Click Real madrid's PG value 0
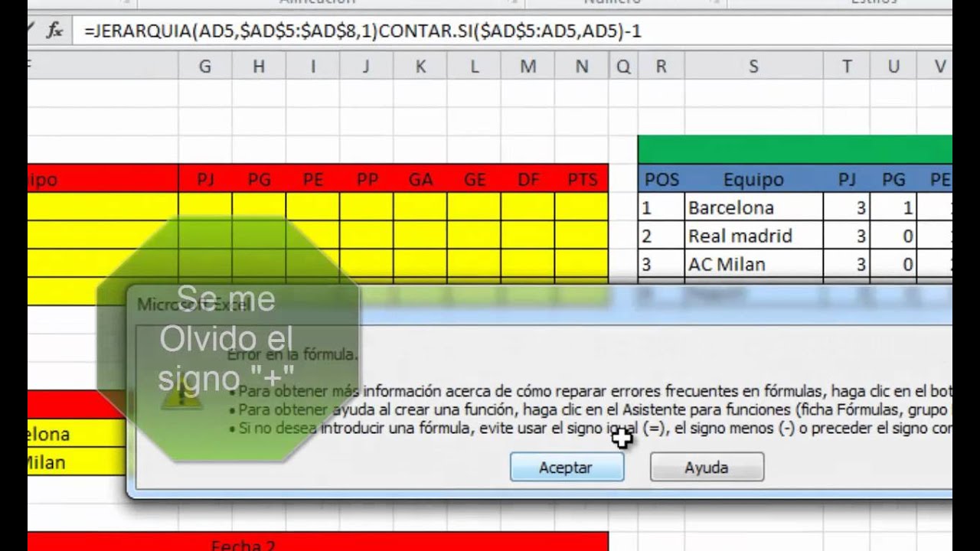Viewport: 980px width, 551px height. (x=893, y=236)
